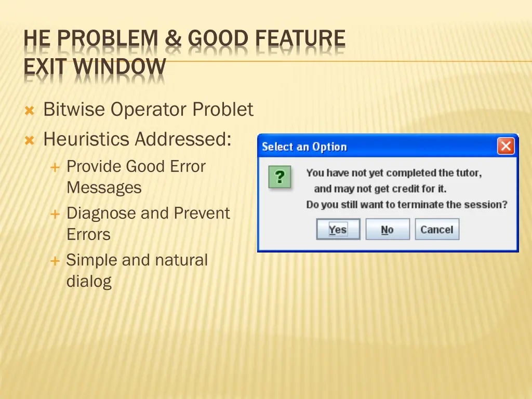532x399 pixels.
Task: Click 'Simple and natural dialog' sub-bullet text
Action: tap(137, 260)
